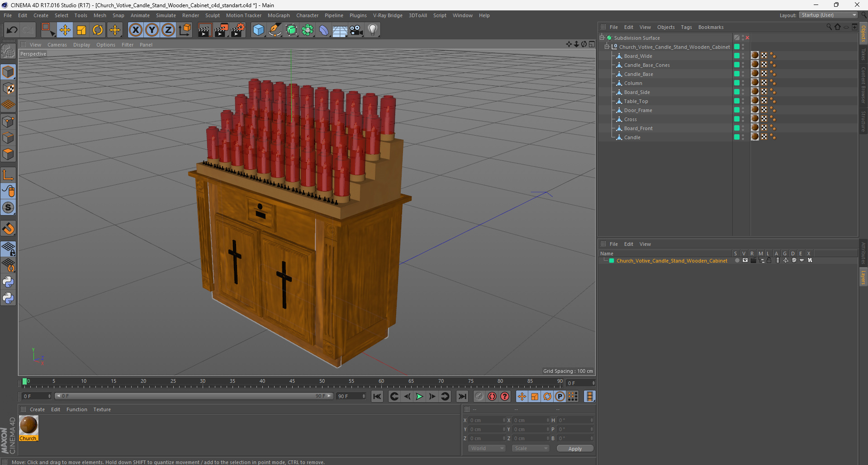Click Church layer green color swatch
This screenshot has height=465, width=868.
(x=612, y=261)
